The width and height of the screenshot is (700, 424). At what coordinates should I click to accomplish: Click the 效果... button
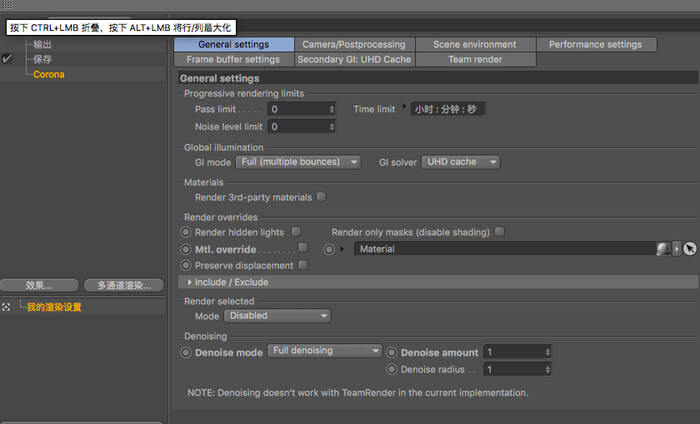(39, 285)
